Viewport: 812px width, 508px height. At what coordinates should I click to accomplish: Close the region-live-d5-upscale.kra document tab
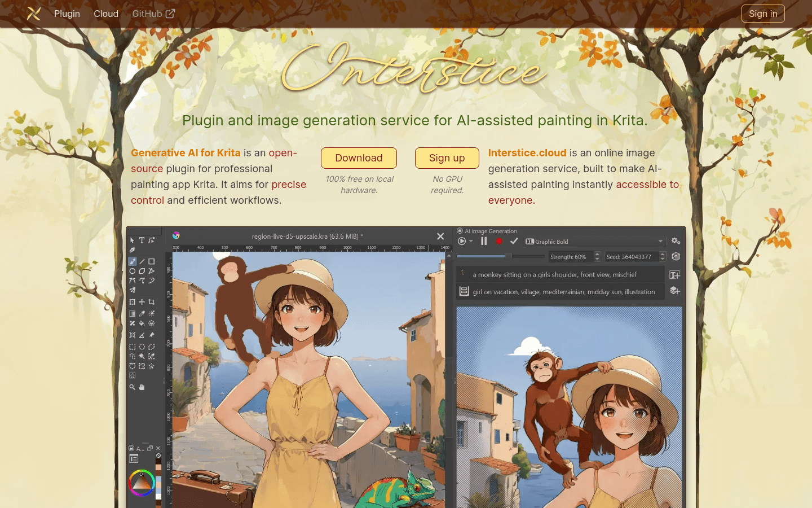pyautogui.click(x=440, y=236)
